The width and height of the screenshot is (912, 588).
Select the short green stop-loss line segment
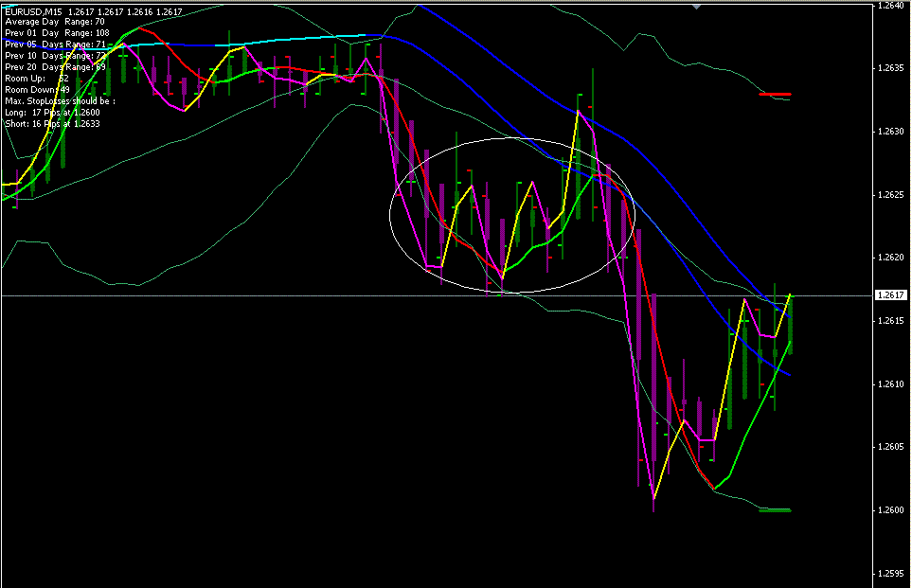click(775, 510)
